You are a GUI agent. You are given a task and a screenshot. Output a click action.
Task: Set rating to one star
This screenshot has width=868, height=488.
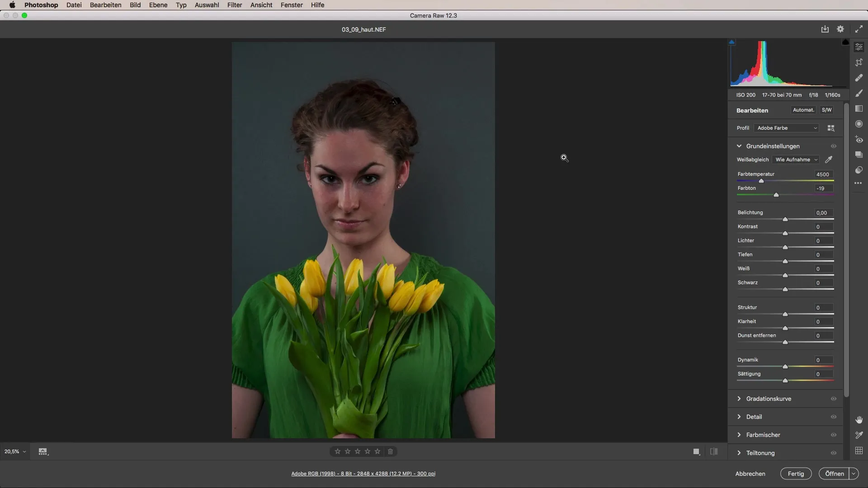[338, 451]
